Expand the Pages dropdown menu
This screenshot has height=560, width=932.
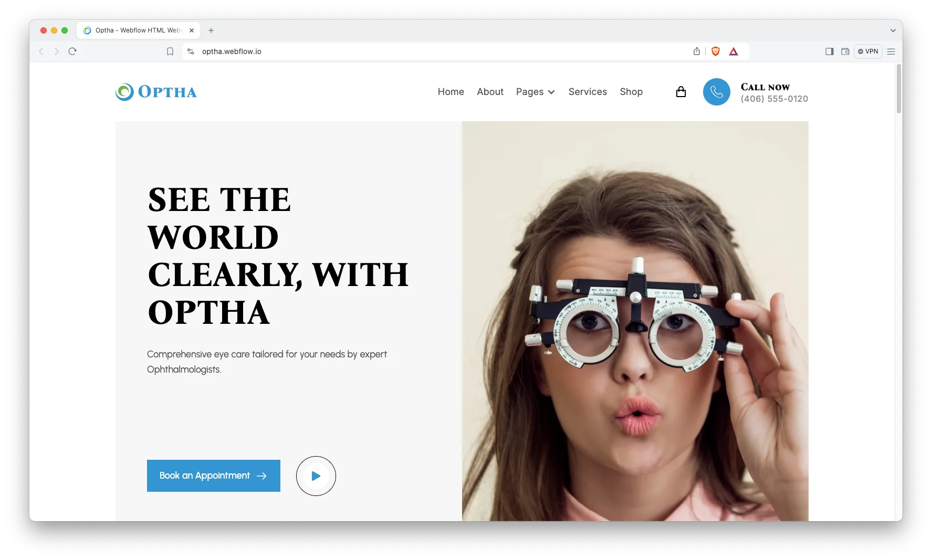click(535, 92)
